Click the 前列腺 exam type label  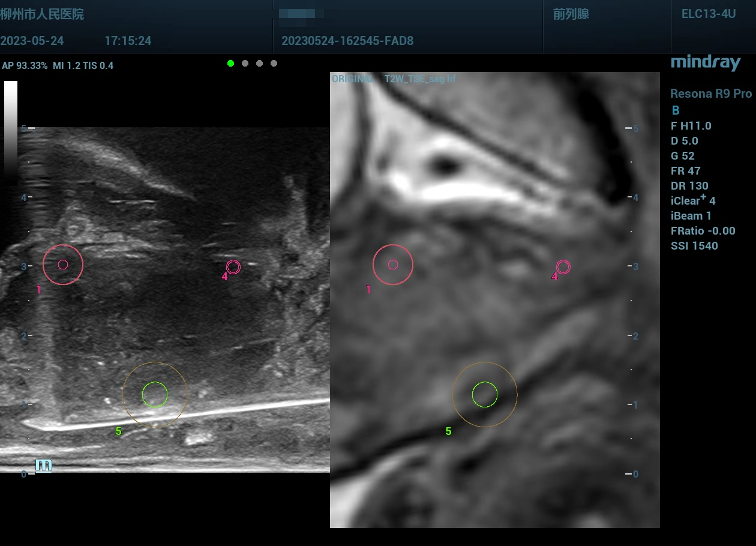[571, 14]
